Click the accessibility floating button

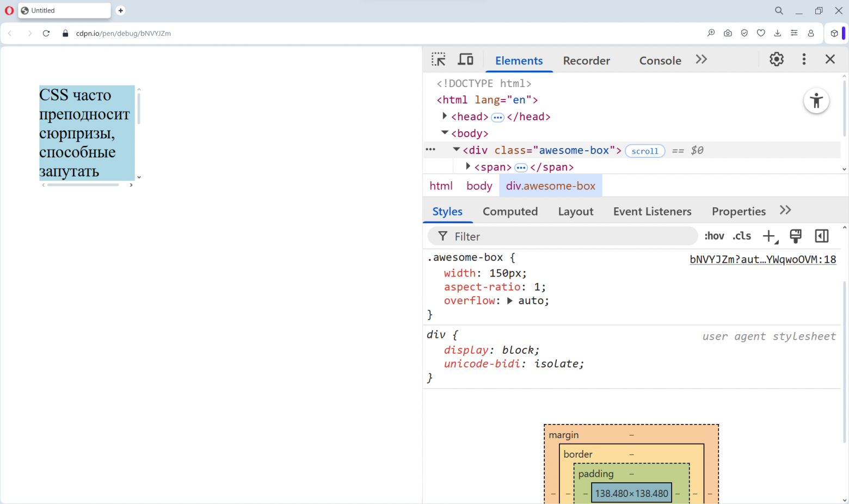tap(816, 101)
